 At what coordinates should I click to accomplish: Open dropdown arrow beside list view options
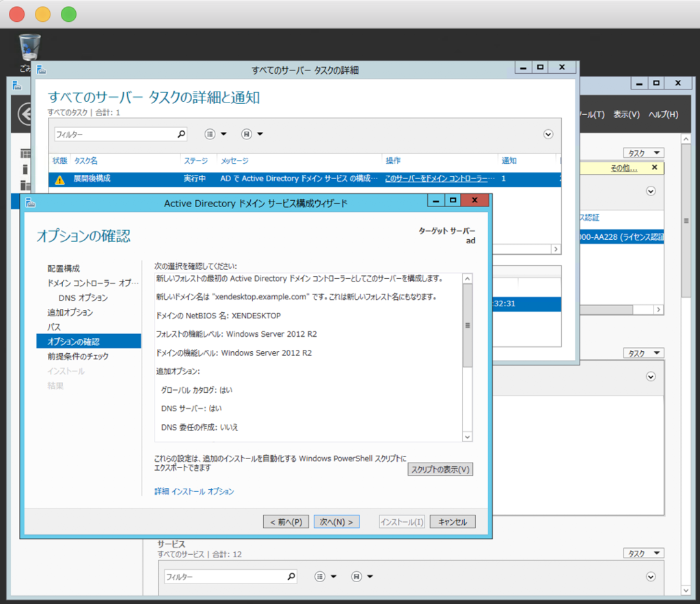click(224, 134)
